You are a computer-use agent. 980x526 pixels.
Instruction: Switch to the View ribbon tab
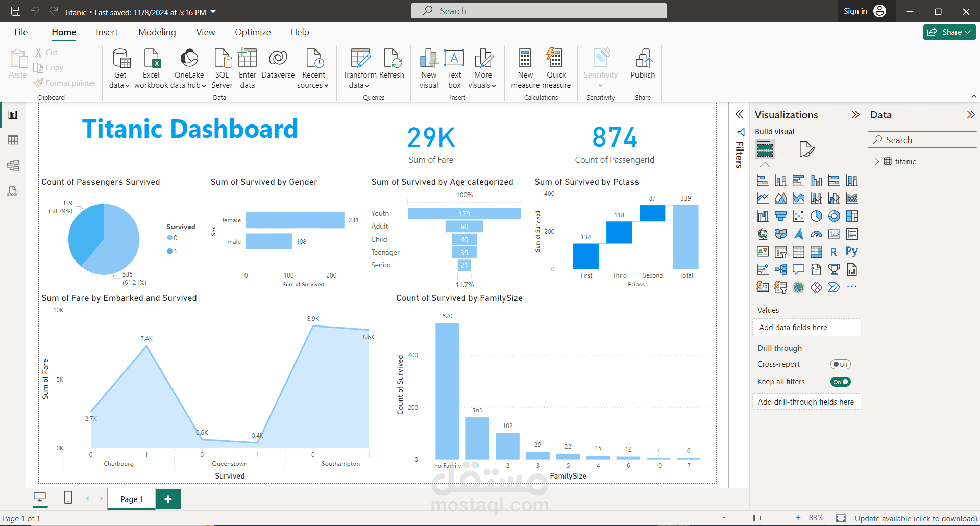tap(206, 32)
